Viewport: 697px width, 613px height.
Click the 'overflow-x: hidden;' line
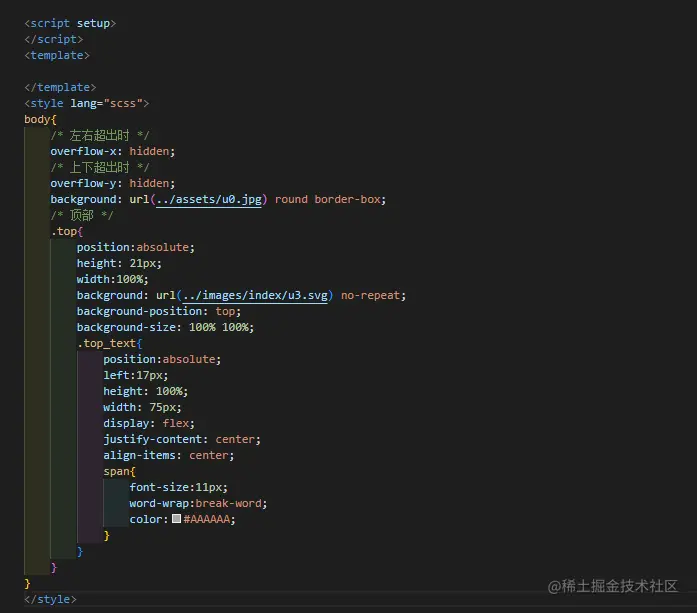(113, 151)
